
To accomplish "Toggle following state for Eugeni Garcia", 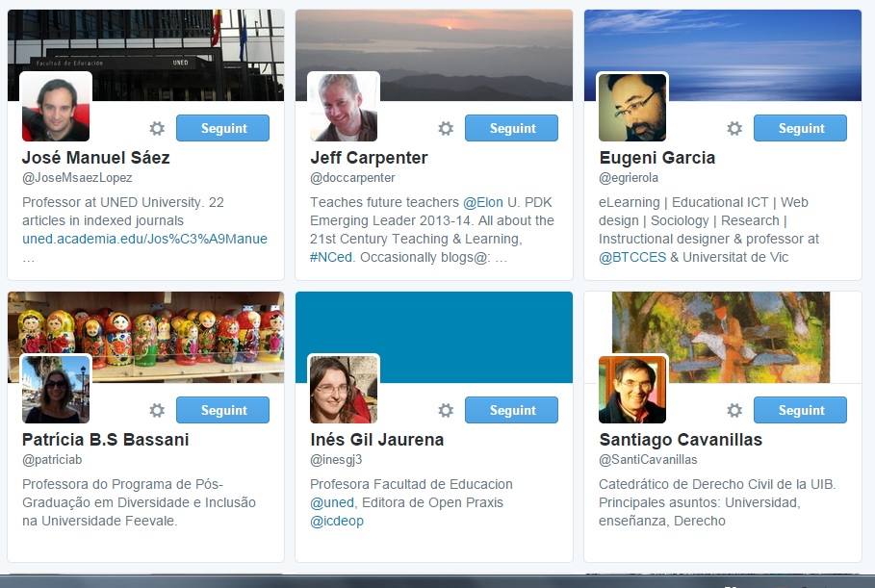I will pyautogui.click(x=800, y=128).
